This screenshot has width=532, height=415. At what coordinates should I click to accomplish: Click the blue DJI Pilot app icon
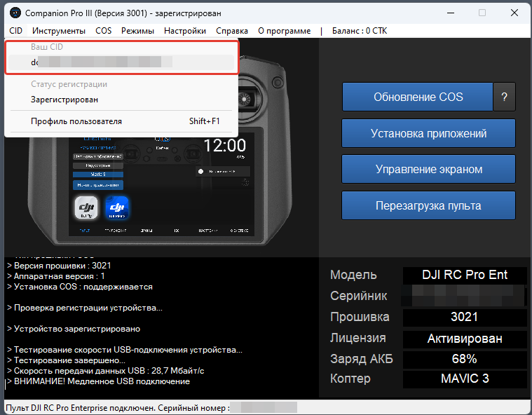(x=117, y=207)
